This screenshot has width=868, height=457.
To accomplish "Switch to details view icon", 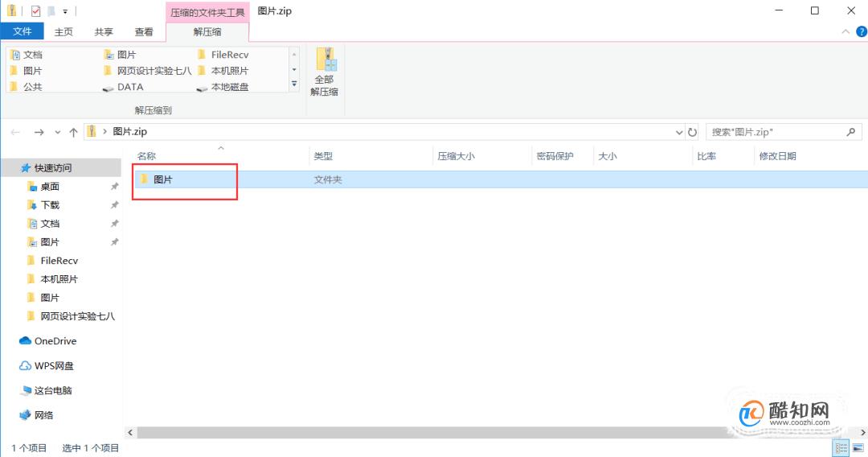I will pos(841,447).
